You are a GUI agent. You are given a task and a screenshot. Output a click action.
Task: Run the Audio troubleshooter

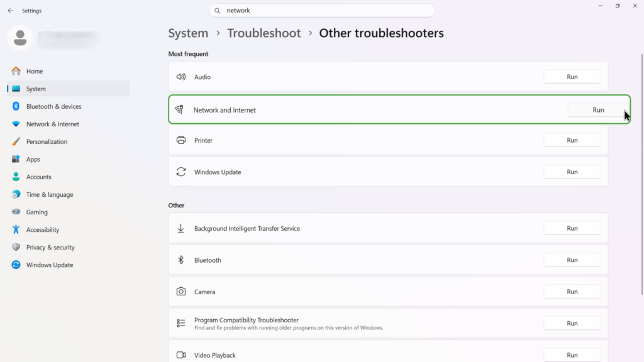click(572, 77)
